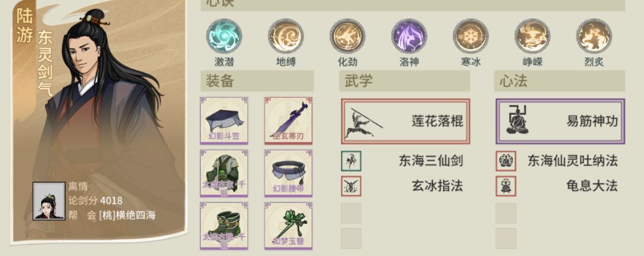This screenshot has width=644, height=256.
Task: Open the 离情 companion portrait thumbnail
Action: (49, 201)
